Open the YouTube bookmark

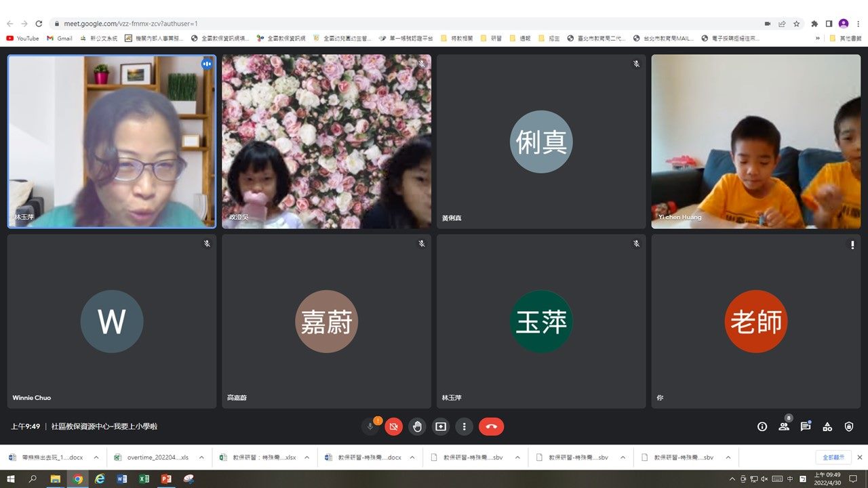pyautogui.click(x=22, y=39)
